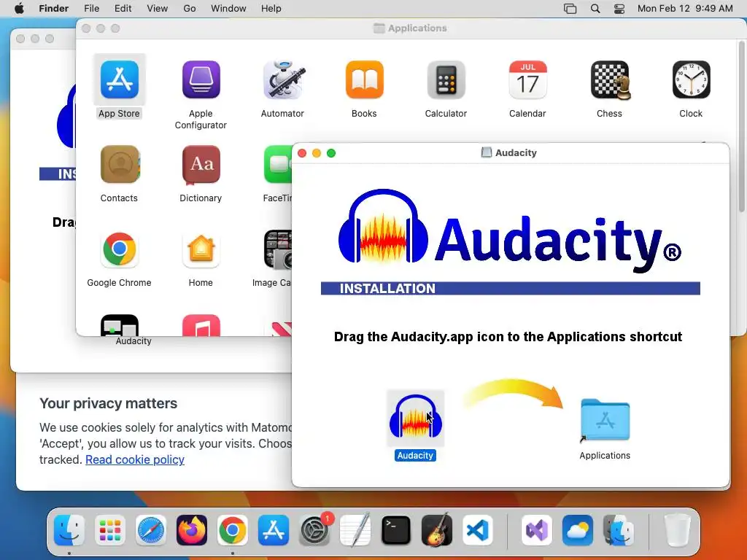Open Apple Configurator in Applications window

(x=201, y=79)
